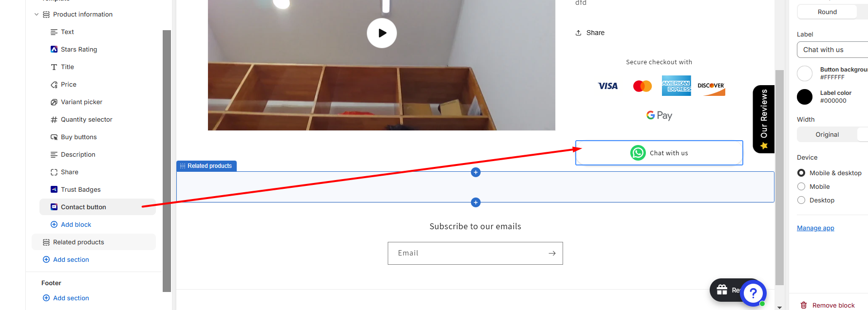Click the Google Pay badge

659,115
